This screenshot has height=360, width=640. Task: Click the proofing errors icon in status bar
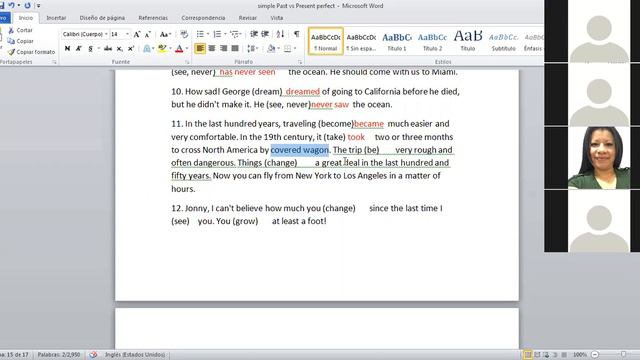tap(93, 355)
